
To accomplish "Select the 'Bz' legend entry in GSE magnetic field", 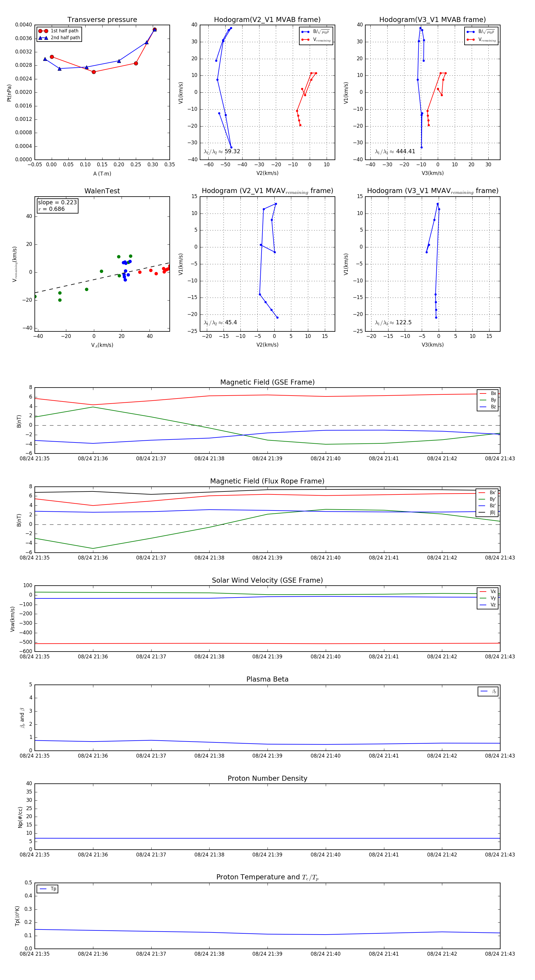I will (488, 407).
